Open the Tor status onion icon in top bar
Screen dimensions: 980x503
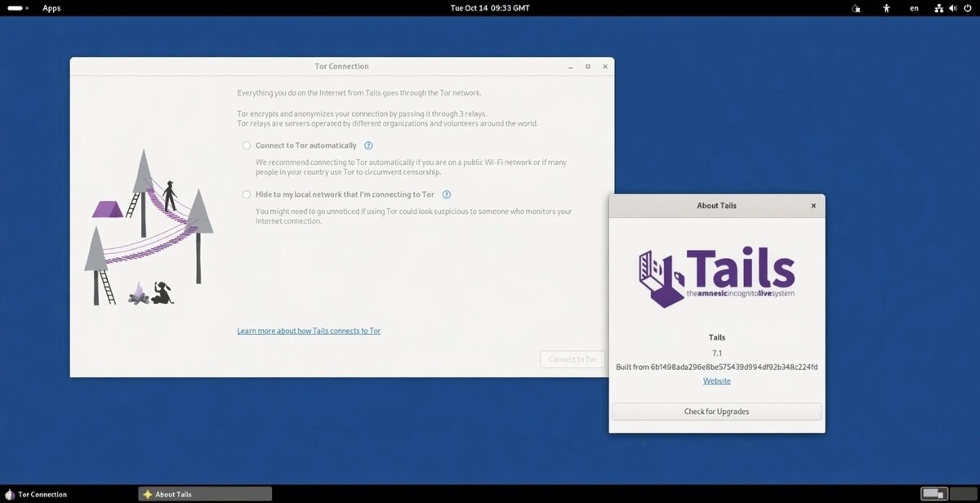pos(856,8)
